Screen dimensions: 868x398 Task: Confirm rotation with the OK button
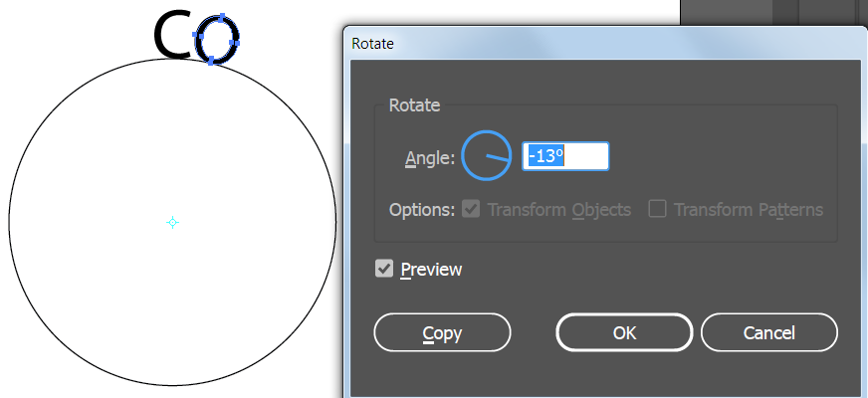point(624,332)
